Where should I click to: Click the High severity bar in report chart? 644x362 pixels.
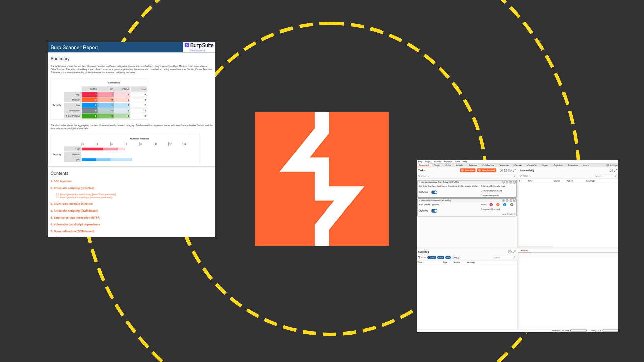click(103, 149)
